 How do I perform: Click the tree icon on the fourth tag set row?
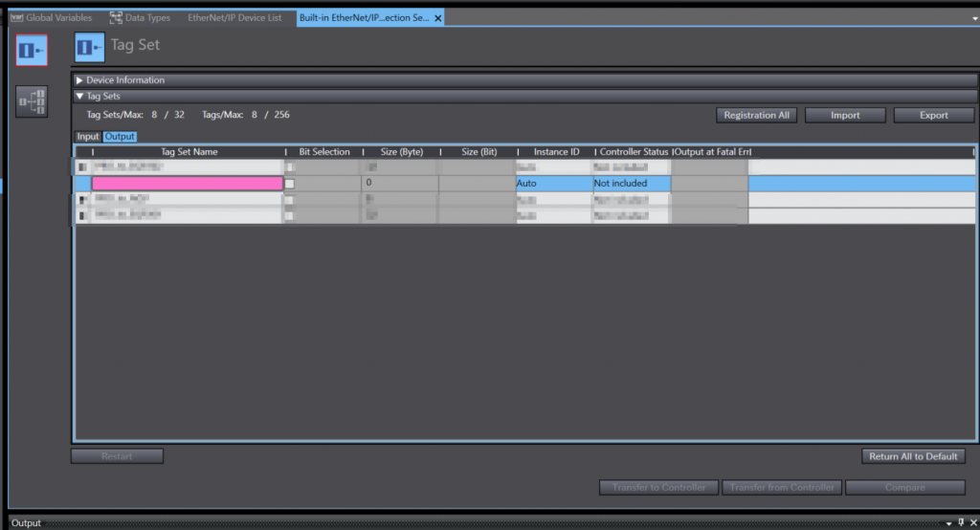coord(82,215)
